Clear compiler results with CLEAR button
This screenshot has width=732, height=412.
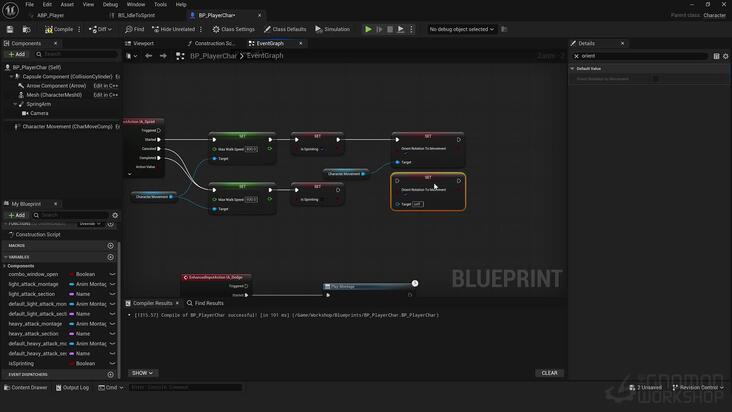(549, 373)
